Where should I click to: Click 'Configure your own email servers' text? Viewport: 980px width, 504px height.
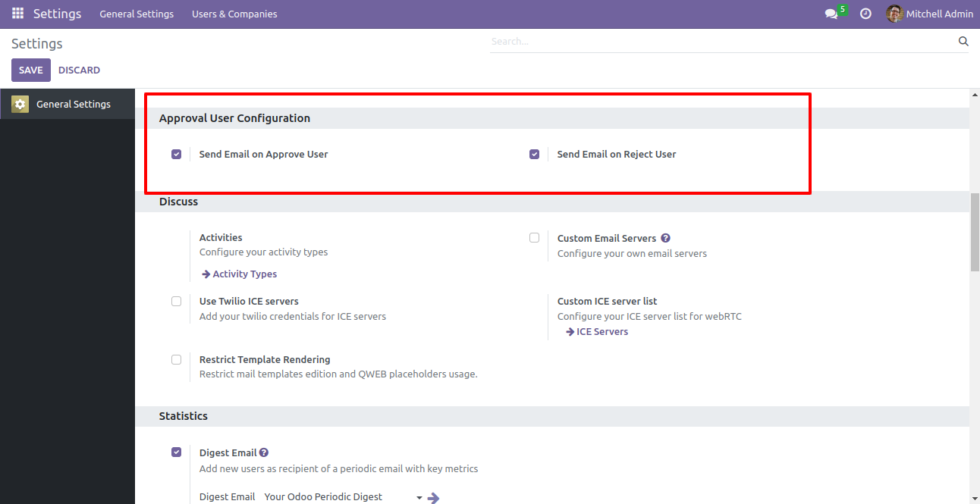[x=632, y=253]
